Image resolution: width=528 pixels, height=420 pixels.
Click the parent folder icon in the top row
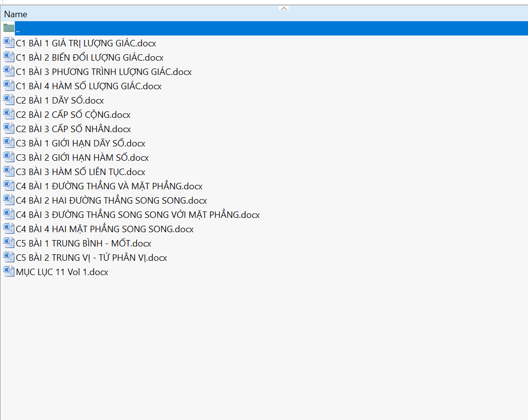point(9,28)
